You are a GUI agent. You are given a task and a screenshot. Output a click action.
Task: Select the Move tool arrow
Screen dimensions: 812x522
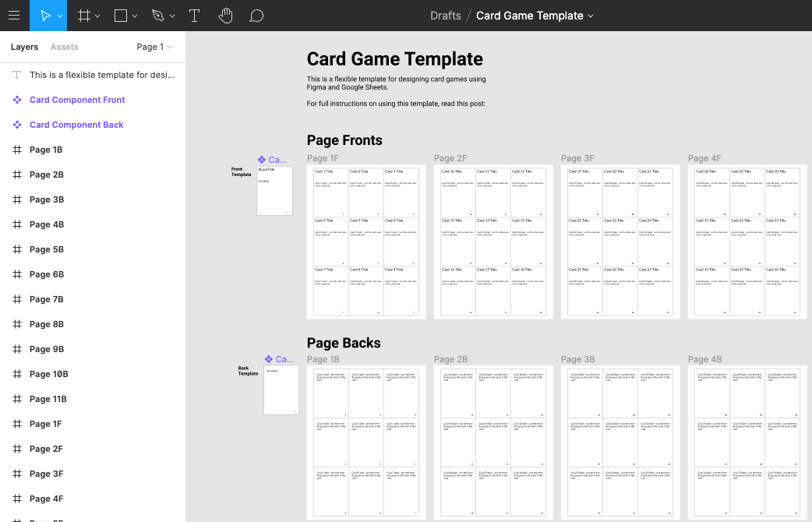click(x=45, y=16)
